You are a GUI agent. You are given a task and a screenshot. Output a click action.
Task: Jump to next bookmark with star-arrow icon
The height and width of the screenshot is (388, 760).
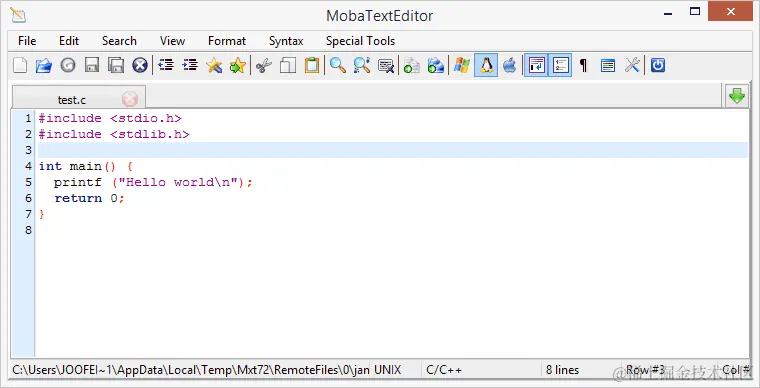coord(238,65)
